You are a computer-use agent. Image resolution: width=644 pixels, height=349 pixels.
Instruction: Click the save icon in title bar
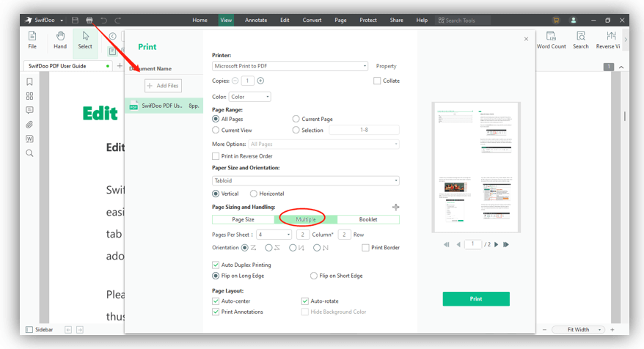tap(75, 20)
